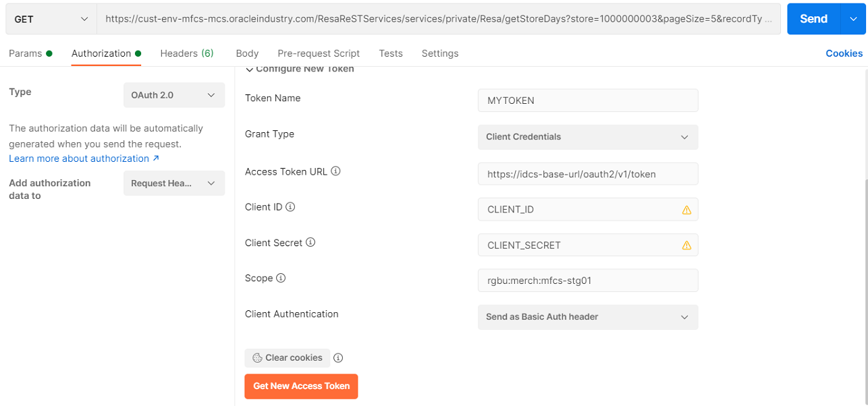Switch to the Body tab
Image resolution: width=868 pixels, height=406 pixels.
[x=246, y=53]
